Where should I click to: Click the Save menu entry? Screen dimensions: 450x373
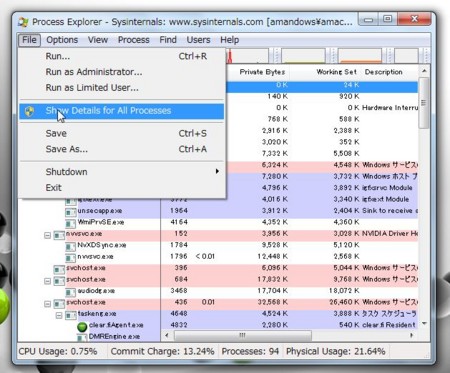point(122,134)
